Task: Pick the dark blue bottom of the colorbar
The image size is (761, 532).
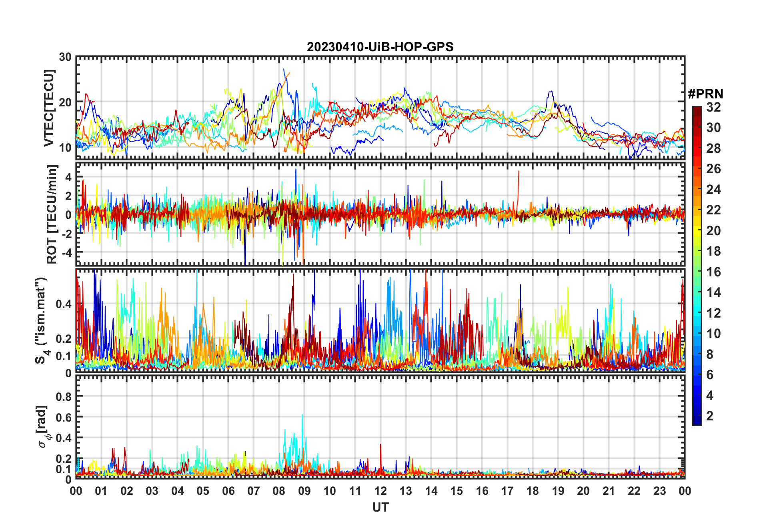Action: (697, 422)
